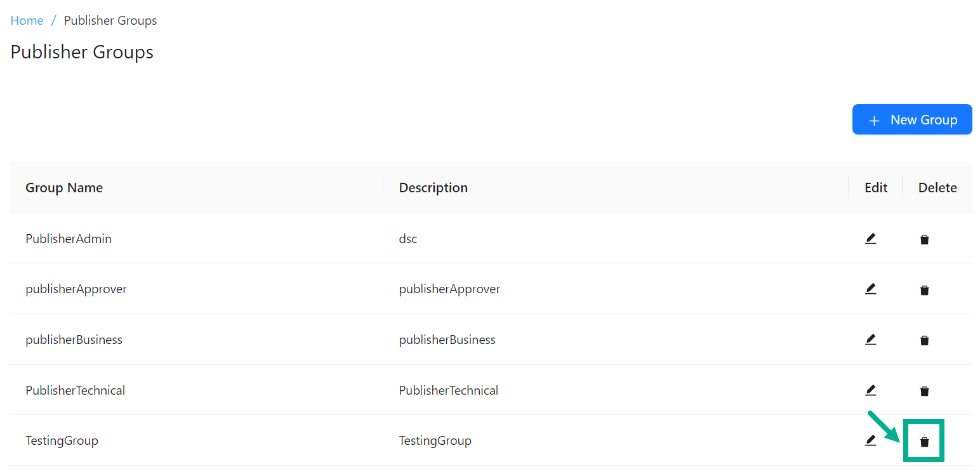Select the edit pencil for publisherApprover

871,289
